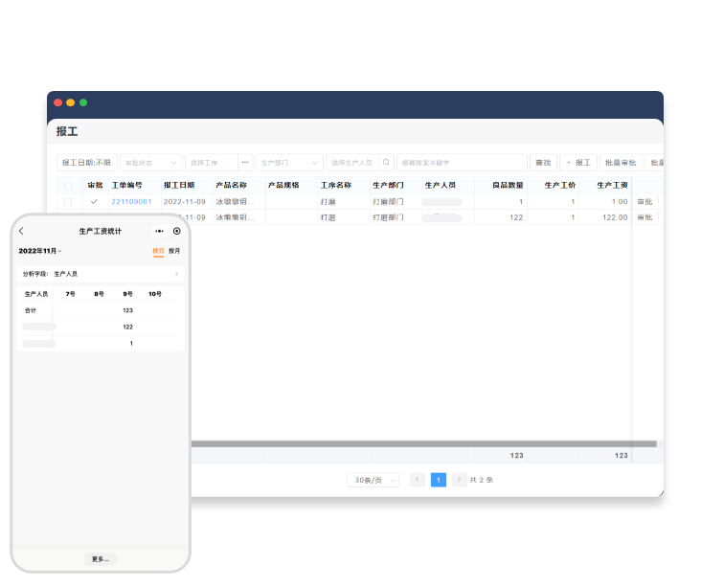Open the 审批状态 dropdown filter

(x=151, y=163)
